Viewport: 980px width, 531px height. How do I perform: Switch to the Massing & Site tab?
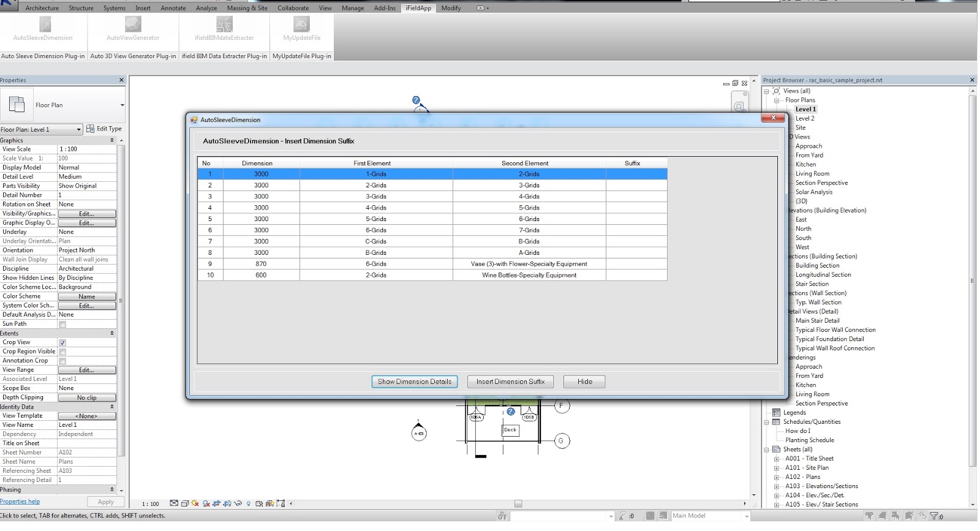pyautogui.click(x=247, y=8)
